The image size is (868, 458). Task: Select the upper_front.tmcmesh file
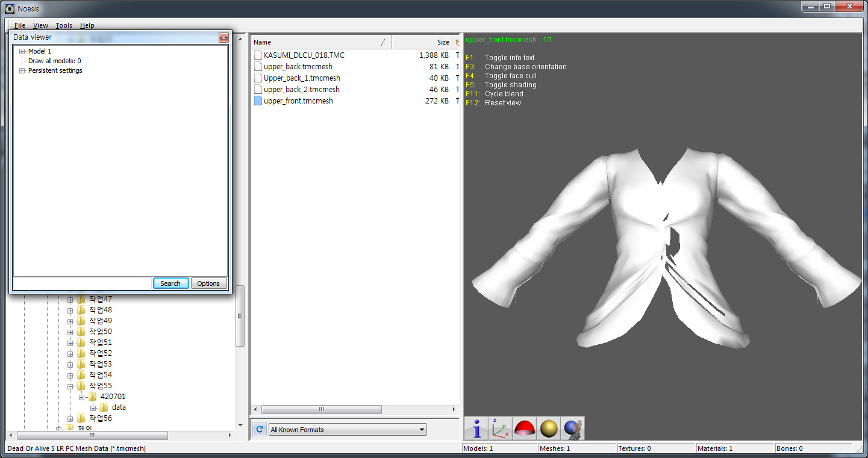point(298,101)
